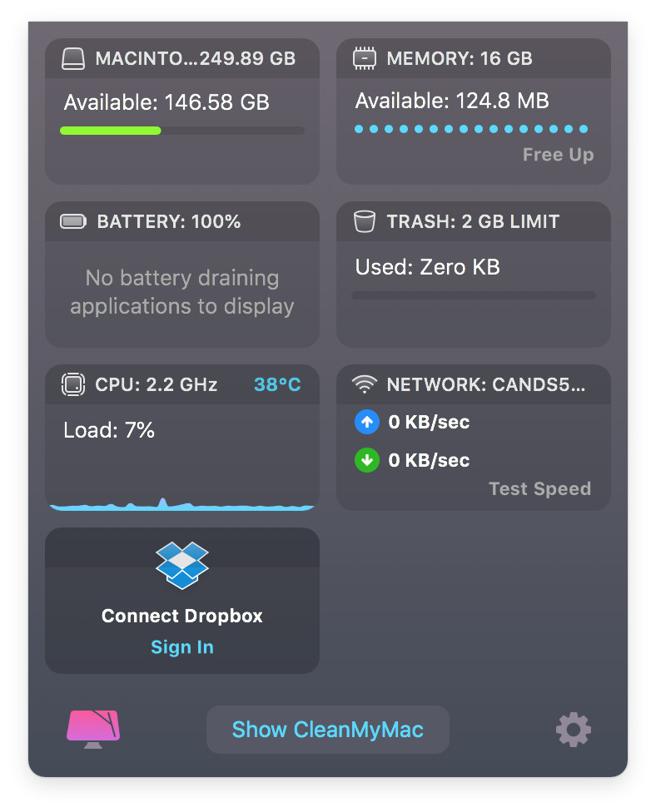Viewport: 656px width, 812px height.
Task: Click the CPU load graph
Action: (181, 504)
